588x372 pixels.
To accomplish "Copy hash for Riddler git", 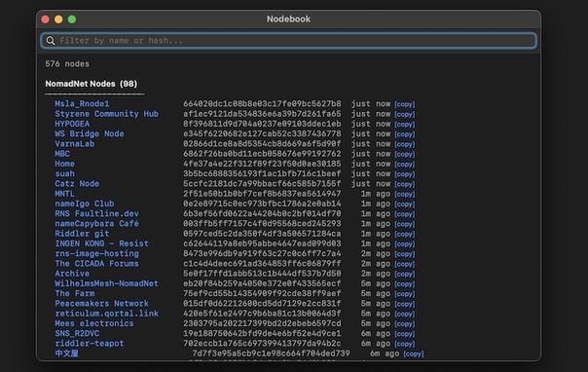I will coord(405,234).
